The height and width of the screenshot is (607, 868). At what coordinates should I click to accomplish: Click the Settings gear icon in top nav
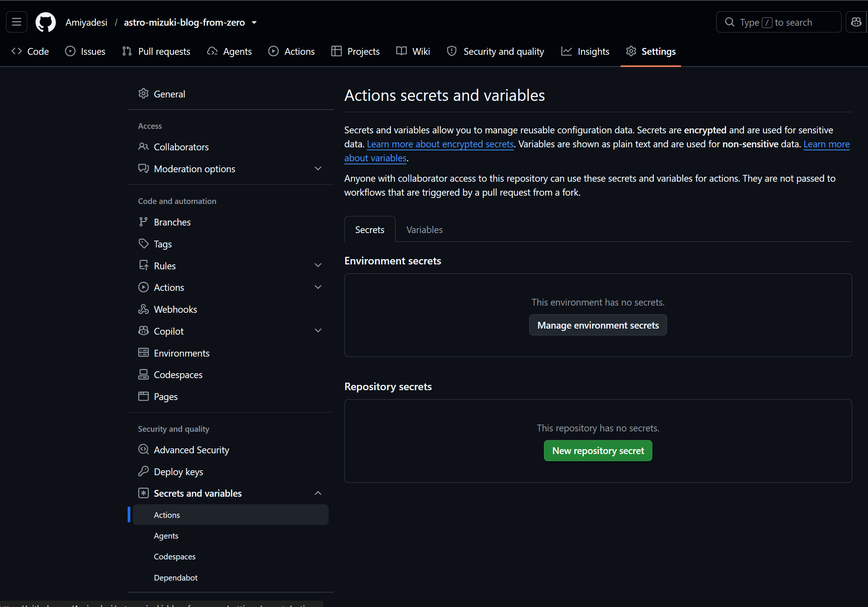631,51
